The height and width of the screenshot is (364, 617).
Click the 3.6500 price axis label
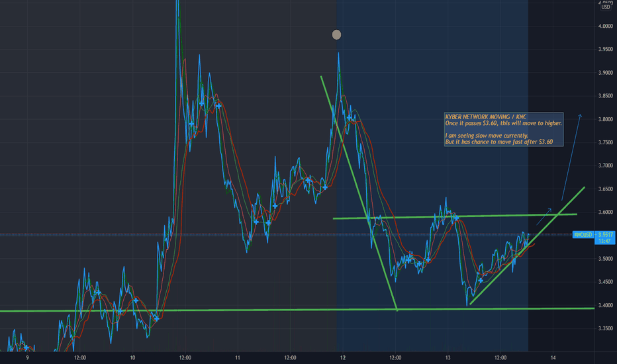click(x=605, y=189)
